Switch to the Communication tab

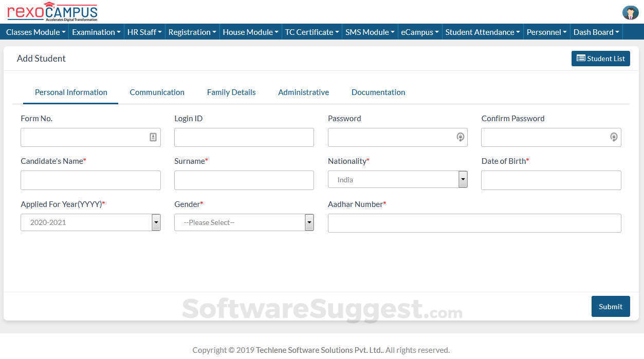pyautogui.click(x=157, y=92)
